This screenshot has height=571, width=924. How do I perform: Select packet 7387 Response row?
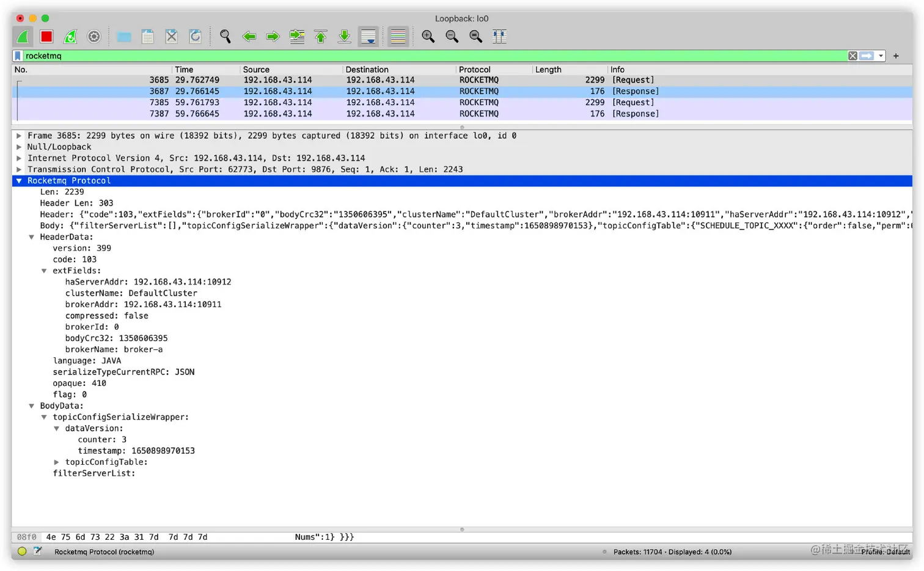[462, 114]
